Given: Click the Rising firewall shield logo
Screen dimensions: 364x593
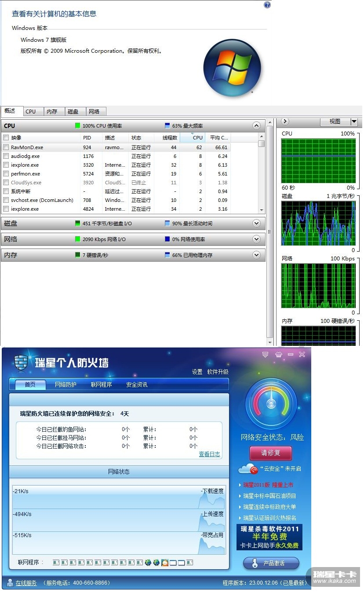Looking at the screenshot, I should click(x=21, y=362).
